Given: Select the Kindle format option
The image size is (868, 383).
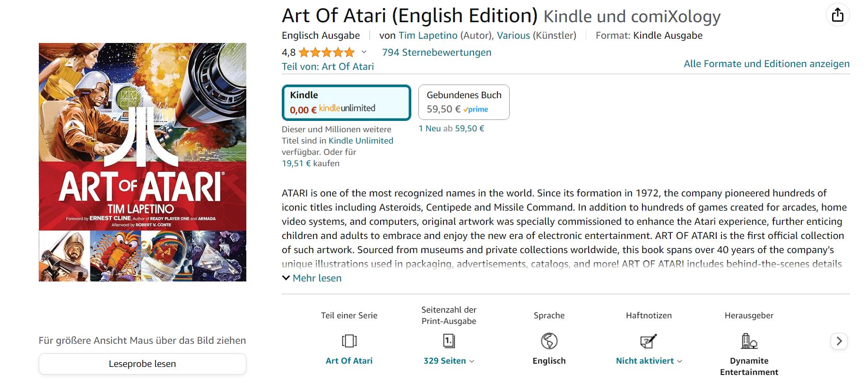Looking at the screenshot, I should [x=347, y=102].
